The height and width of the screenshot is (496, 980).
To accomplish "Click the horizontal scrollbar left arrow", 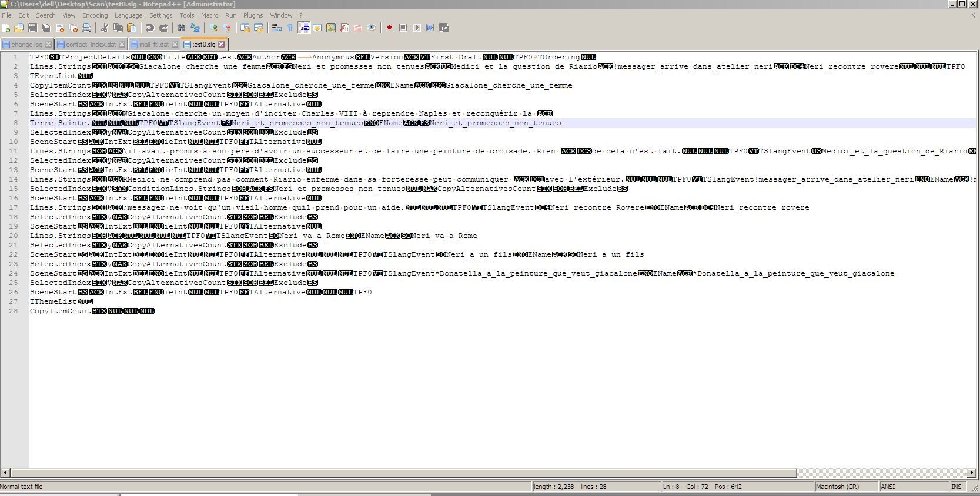I will (6, 473).
